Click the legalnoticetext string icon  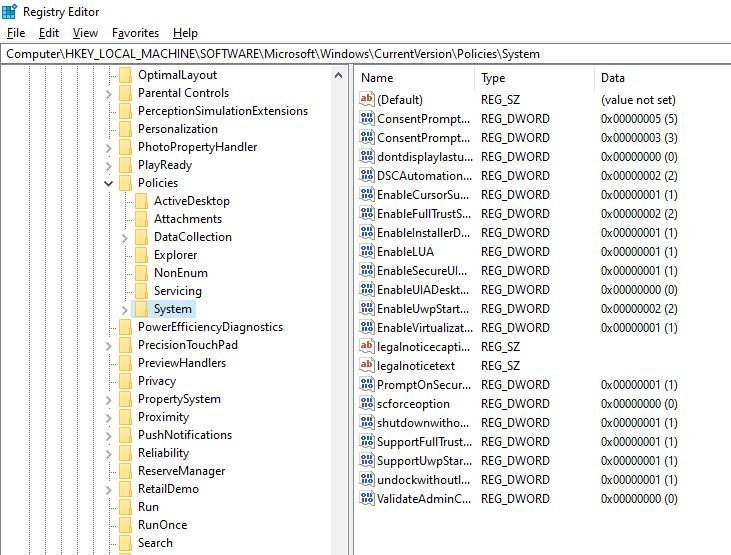click(367, 365)
